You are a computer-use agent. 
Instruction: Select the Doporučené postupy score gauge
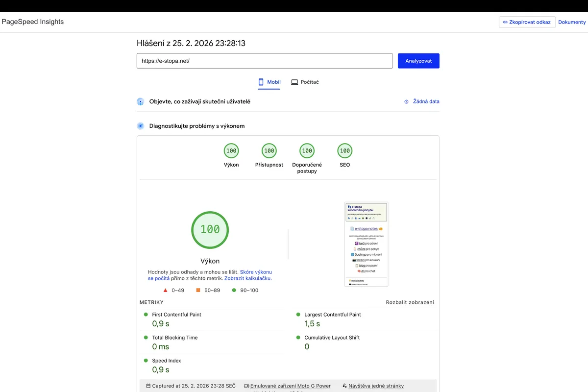coord(306,151)
